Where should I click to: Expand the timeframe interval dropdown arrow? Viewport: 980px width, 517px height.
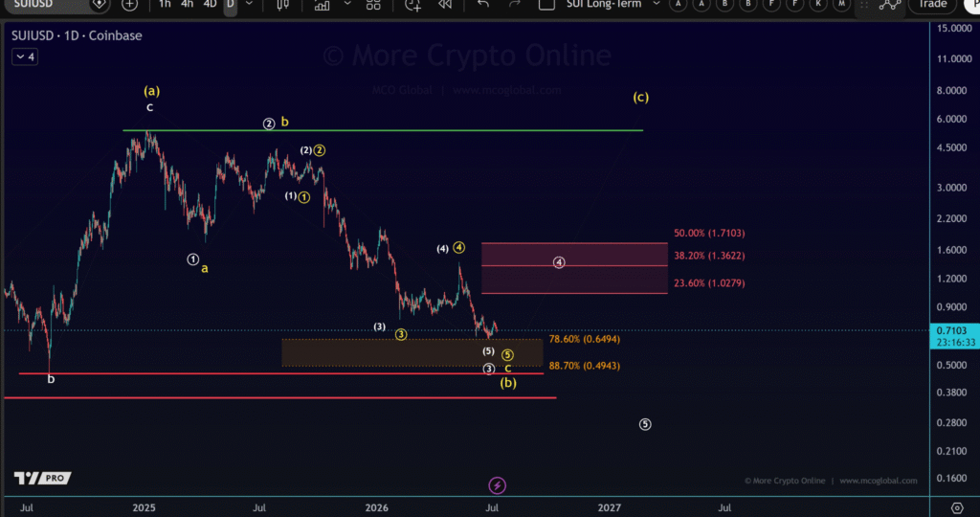(x=250, y=5)
